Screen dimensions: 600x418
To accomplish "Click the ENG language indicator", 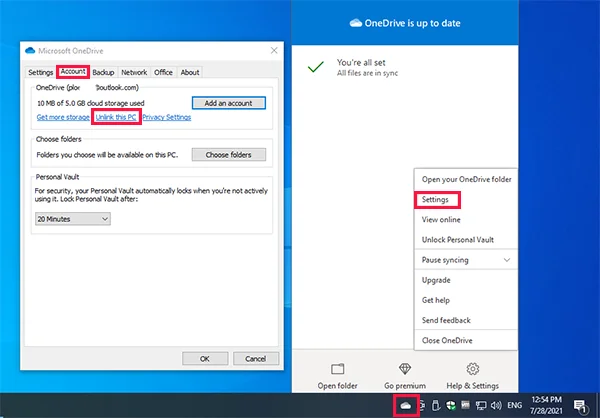I will coord(515,405).
